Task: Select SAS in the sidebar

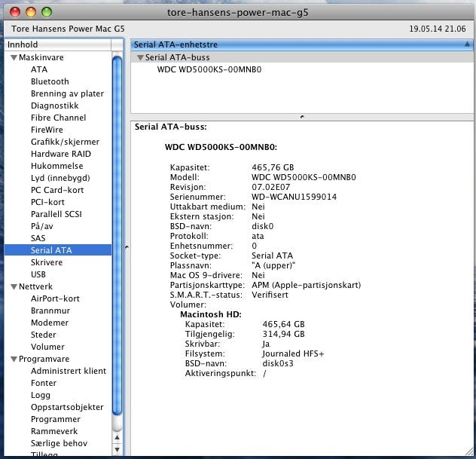Action: coord(38,238)
